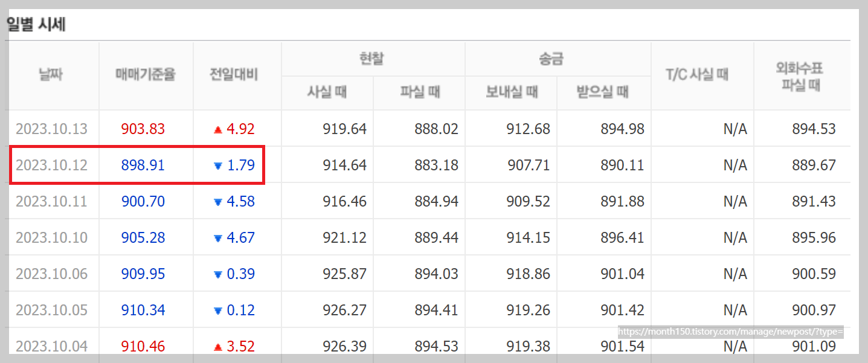
Task: Click the blue down arrow beside 0.39
Action: click(x=218, y=273)
